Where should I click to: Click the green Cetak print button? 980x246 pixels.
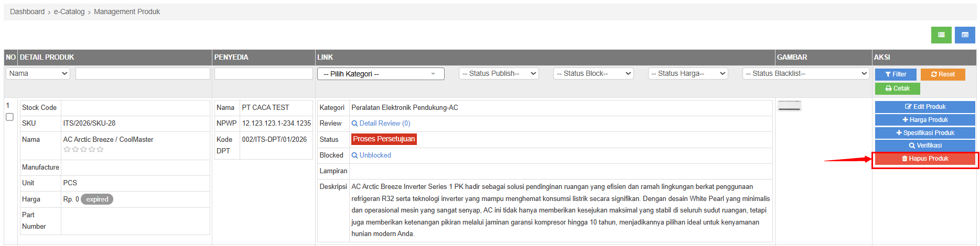897,88
